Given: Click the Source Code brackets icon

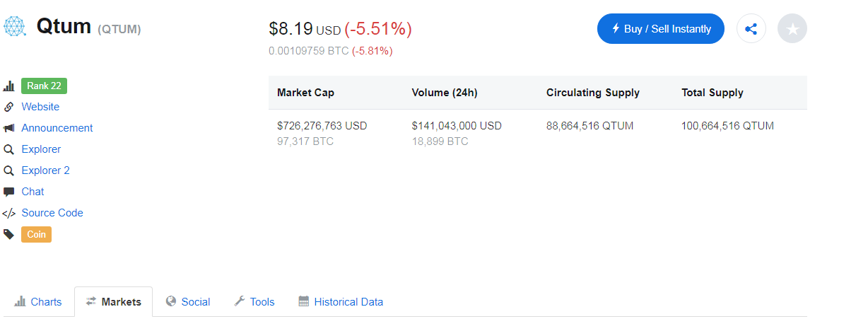Looking at the screenshot, I should (9, 213).
